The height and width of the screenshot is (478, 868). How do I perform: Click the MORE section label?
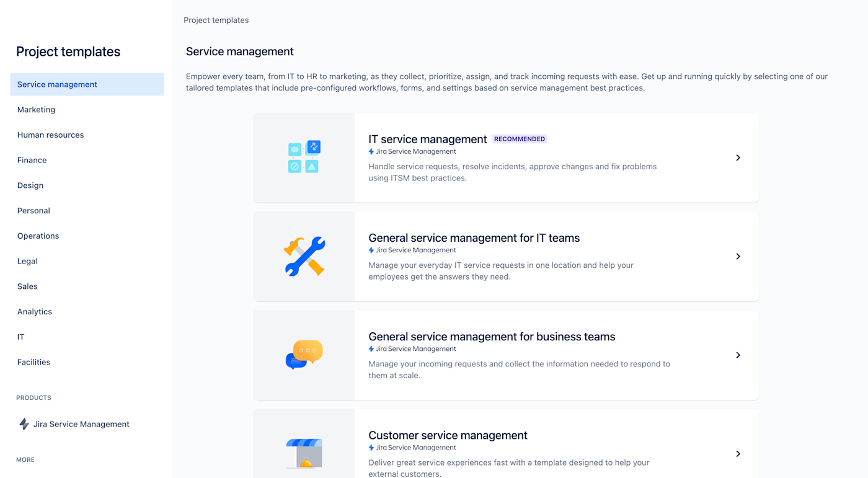tap(25, 460)
